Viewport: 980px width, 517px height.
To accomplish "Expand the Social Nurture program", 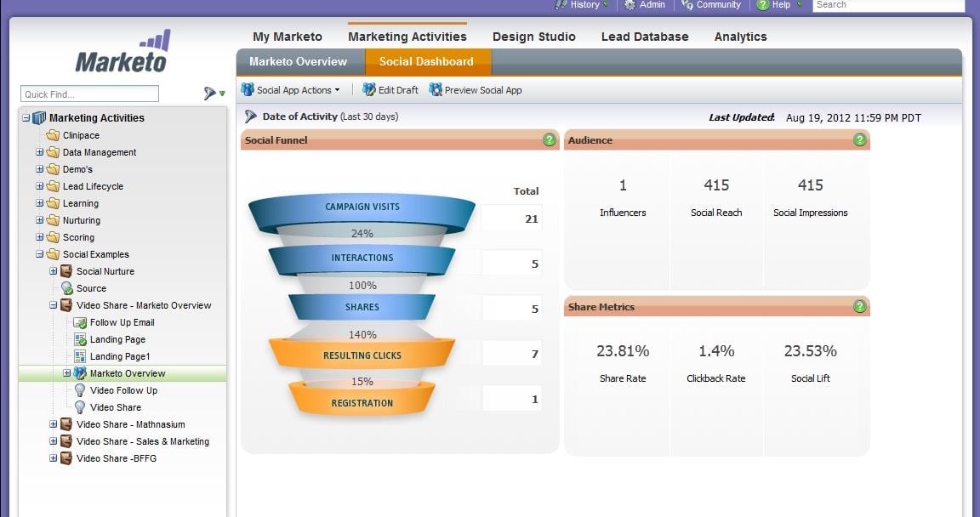I will point(53,271).
